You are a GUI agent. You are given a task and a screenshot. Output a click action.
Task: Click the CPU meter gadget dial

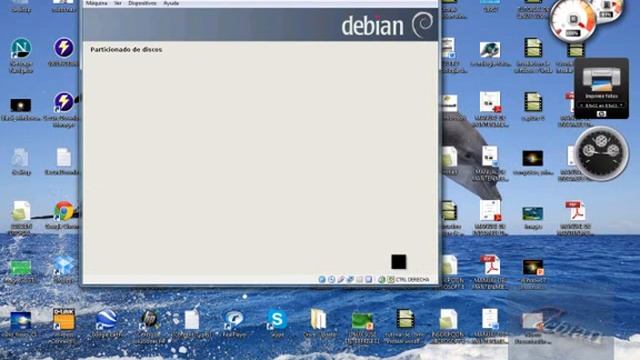573,20
